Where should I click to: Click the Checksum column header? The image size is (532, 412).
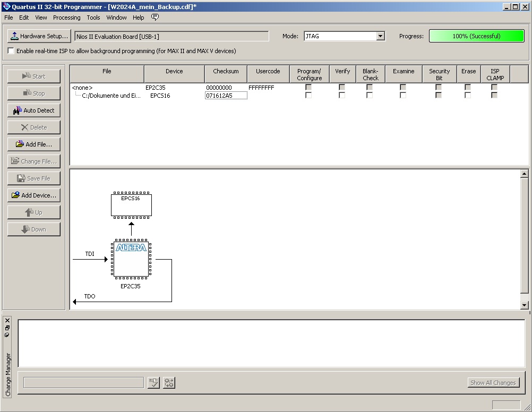pyautogui.click(x=226, y=74)
